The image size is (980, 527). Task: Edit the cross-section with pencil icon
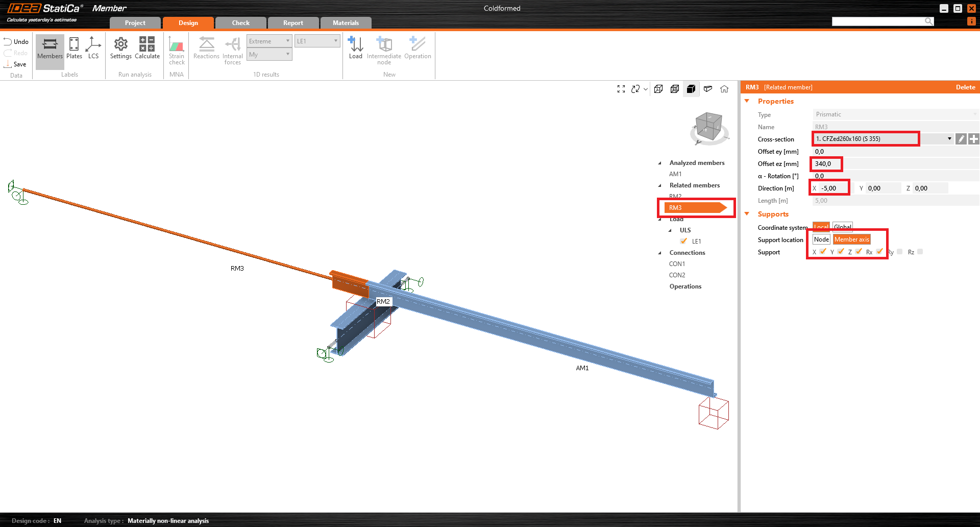[961, 139]
